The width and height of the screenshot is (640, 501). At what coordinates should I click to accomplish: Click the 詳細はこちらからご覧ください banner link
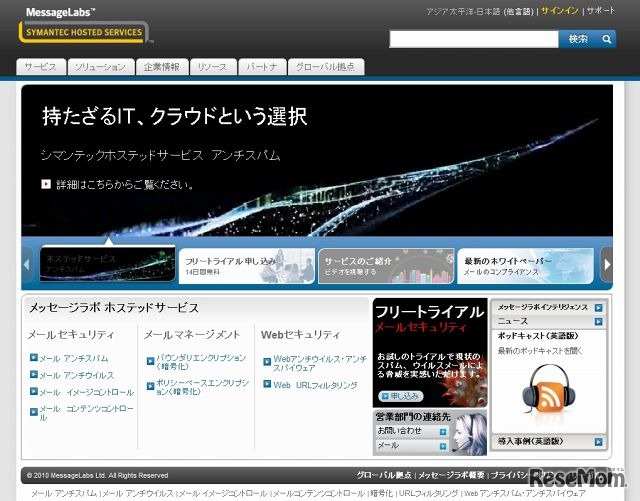pyautogui.click(x=124, y=185)
